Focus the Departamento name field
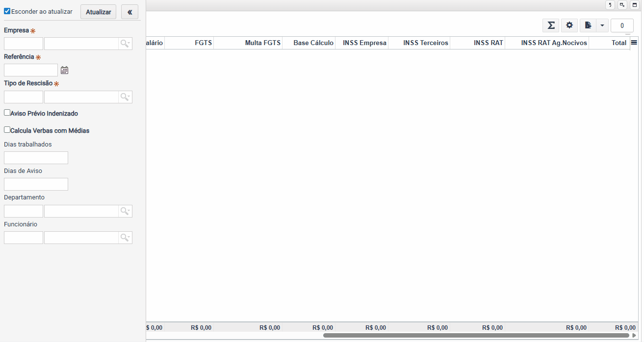644x342 pixels. pyautogui.click(x=81, y=211)
